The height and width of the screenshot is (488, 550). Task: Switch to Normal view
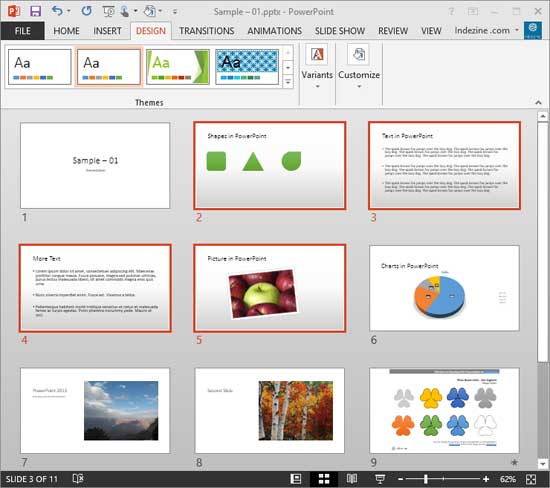[x=296, y=479]
